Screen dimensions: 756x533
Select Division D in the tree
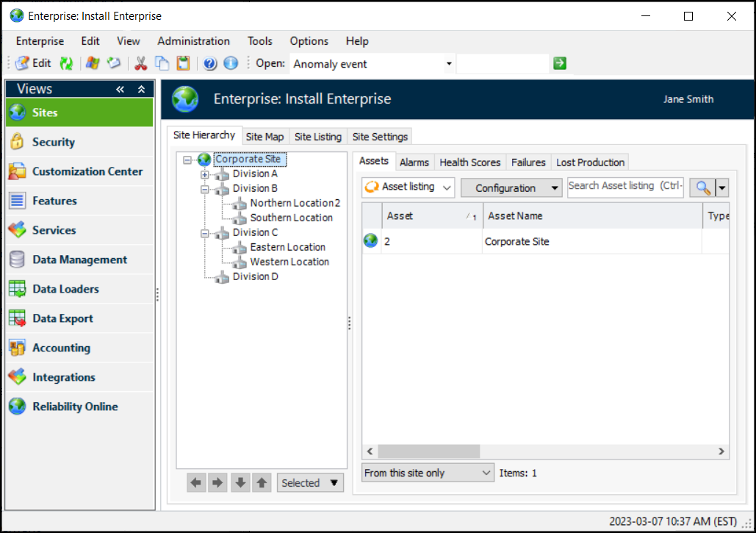tap(255, 276)
